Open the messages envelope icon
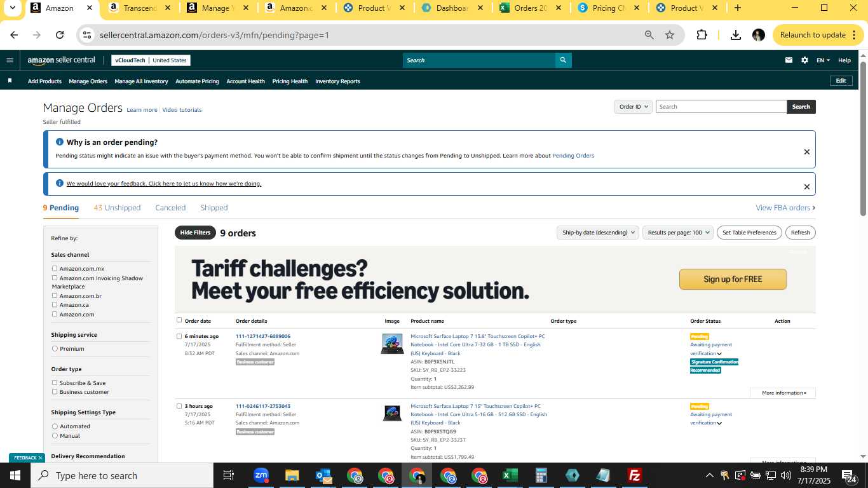 pos(789,60)
